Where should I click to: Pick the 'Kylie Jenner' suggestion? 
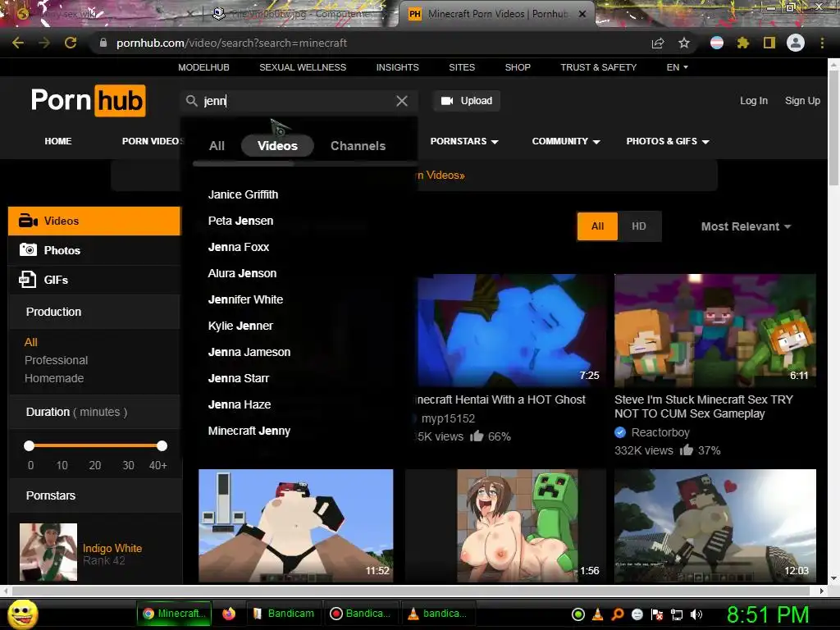tap(240, 326)
